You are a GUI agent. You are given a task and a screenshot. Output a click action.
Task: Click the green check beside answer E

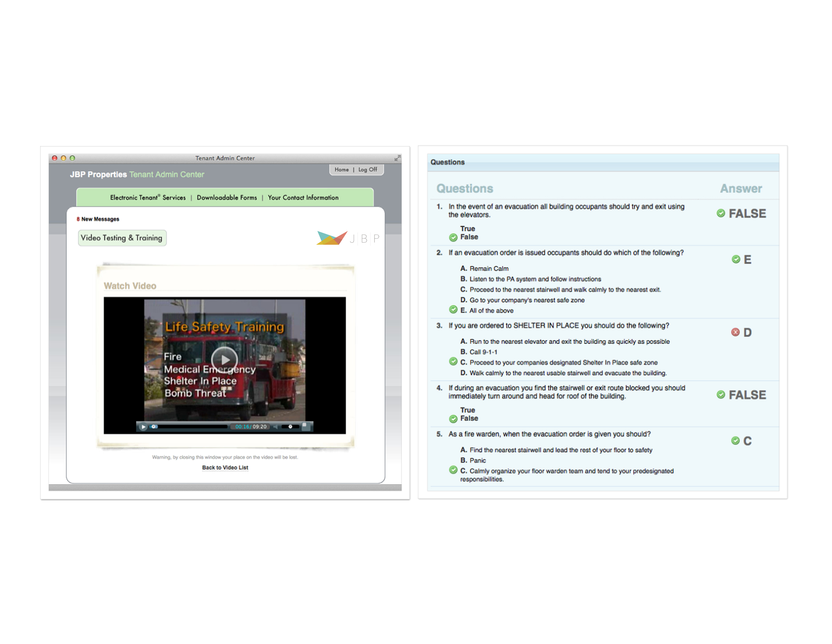pyautogui.click(x=736, y=259)
